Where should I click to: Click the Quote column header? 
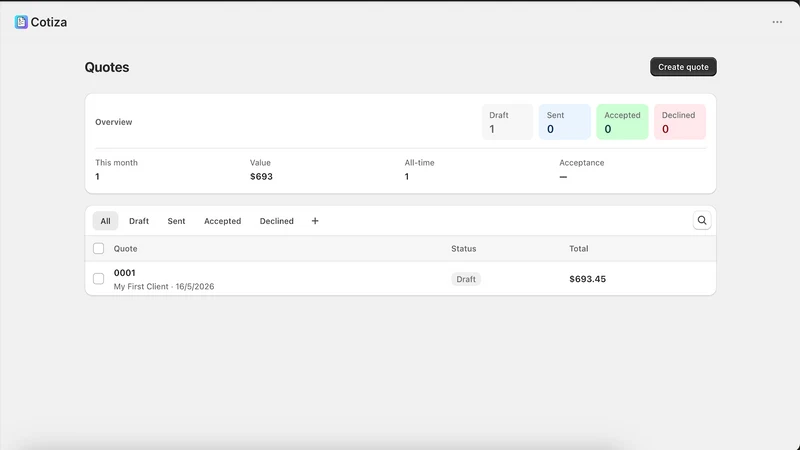click(126, 248)
